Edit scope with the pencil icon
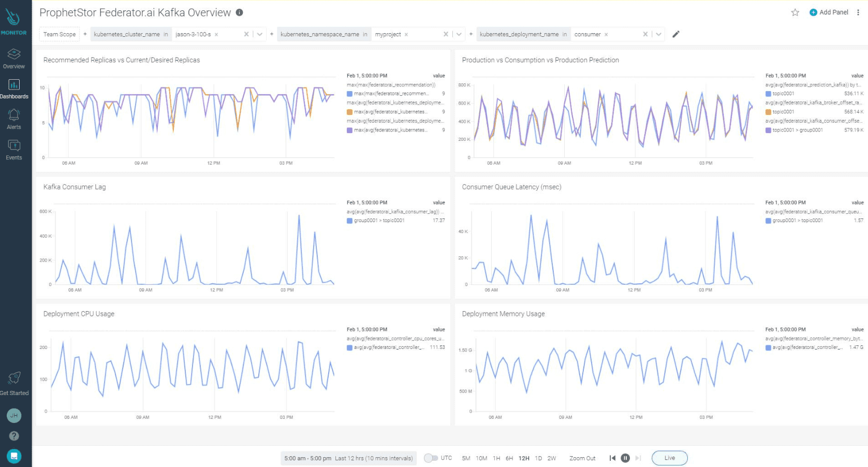 [676, 34]
